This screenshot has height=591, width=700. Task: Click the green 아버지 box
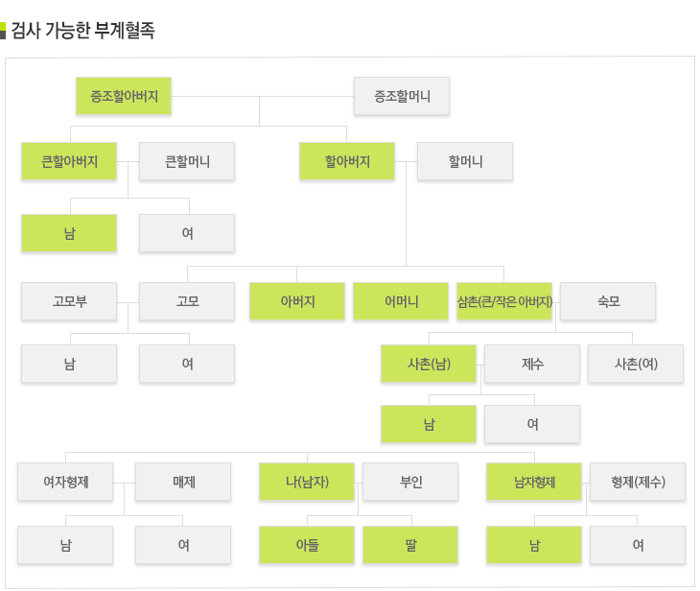click(298, 301)
